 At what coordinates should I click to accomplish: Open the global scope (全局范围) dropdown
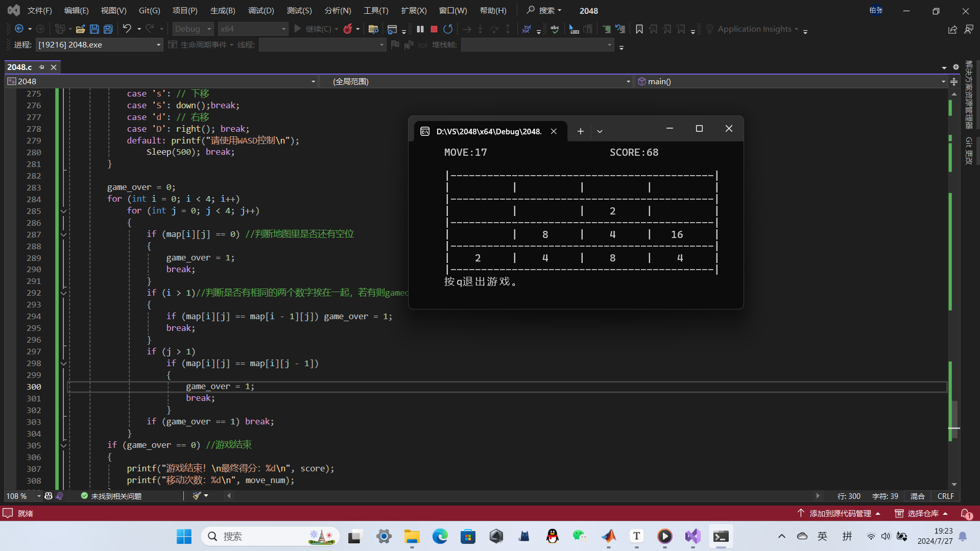point(476,81)
